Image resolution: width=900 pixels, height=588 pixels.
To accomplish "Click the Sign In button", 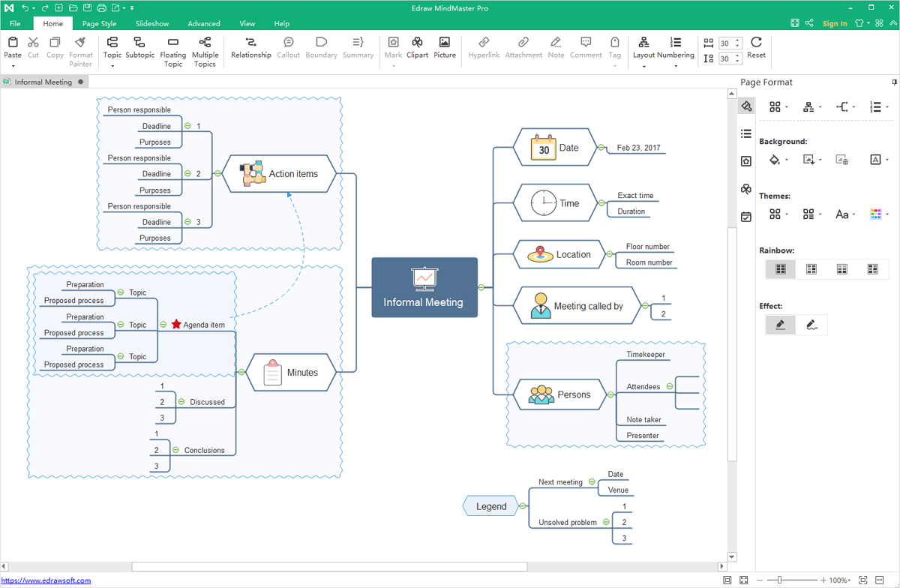I will pos(835,23).
